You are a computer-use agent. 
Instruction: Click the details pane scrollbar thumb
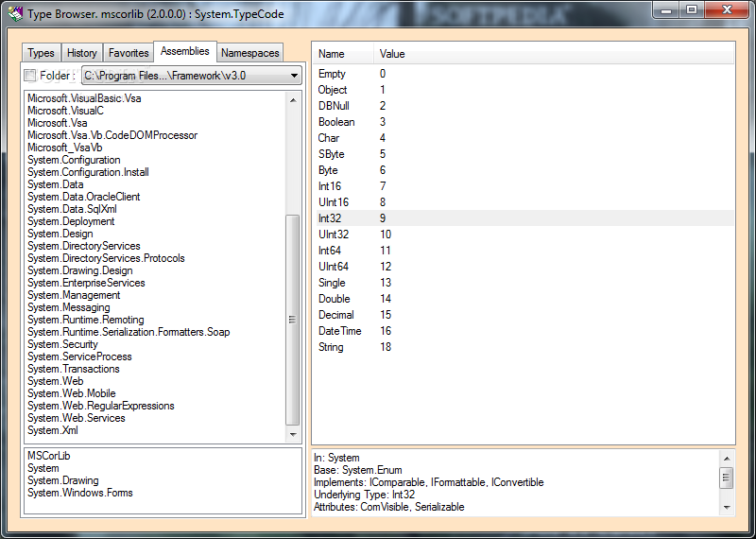coord(727,478)
